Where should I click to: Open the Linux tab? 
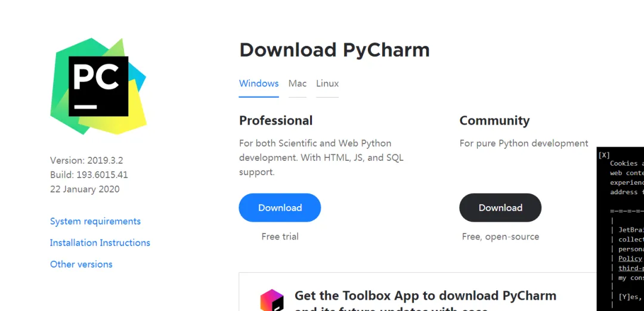tap(327, 83)
